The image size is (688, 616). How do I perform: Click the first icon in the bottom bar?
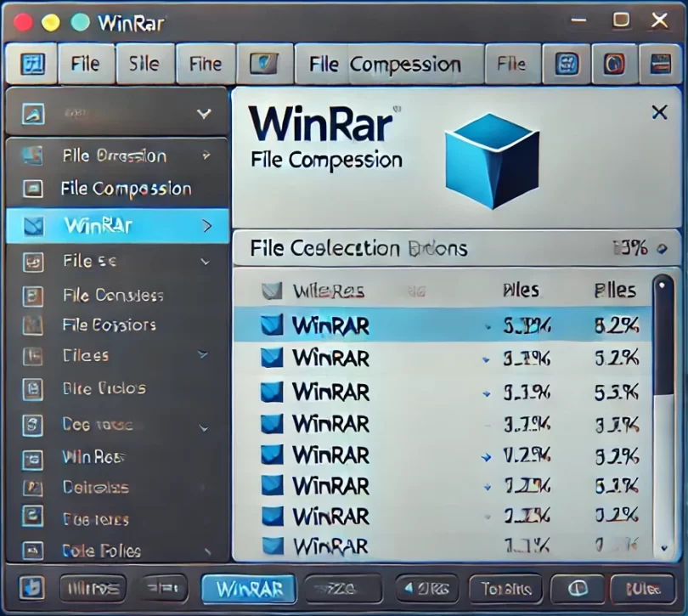(31, 588)
